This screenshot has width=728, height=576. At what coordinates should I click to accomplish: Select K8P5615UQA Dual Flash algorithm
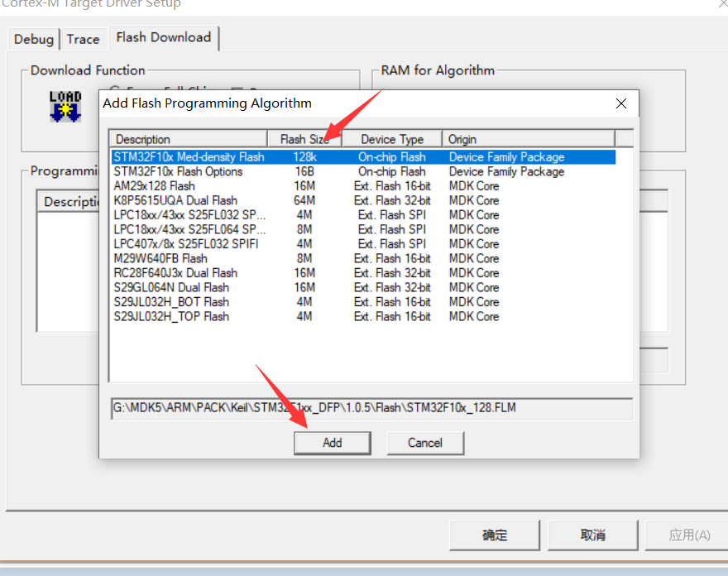coord(363,200)
